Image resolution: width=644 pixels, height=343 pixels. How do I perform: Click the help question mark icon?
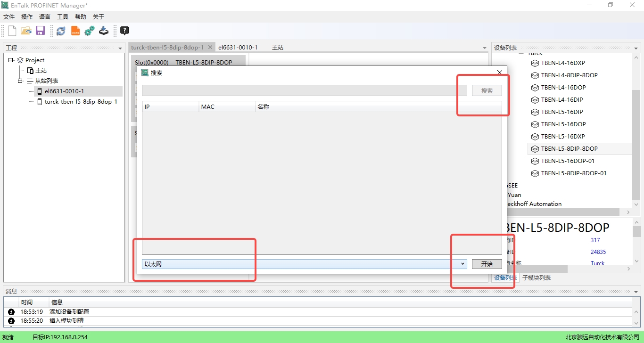point(124,31)
